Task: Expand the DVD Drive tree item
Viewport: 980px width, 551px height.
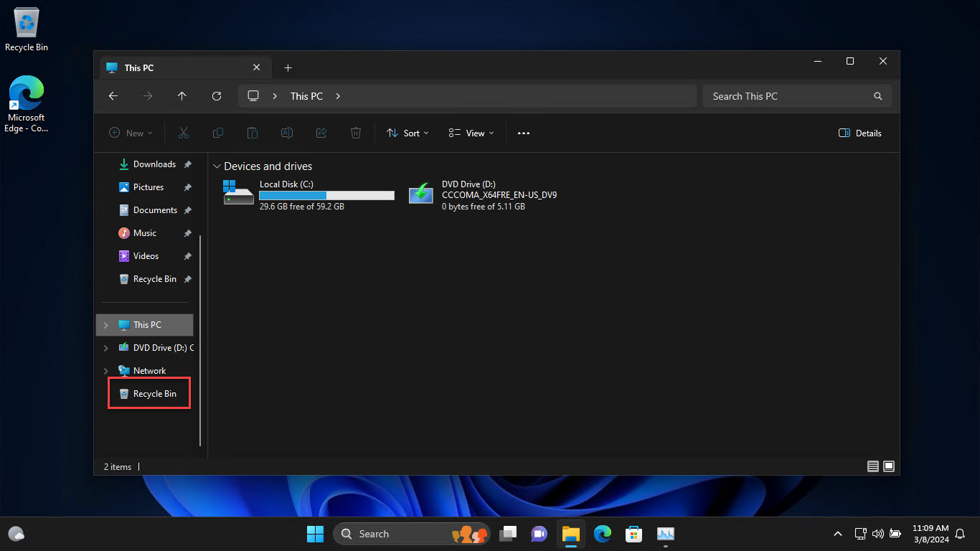Action: click(106, 348)
